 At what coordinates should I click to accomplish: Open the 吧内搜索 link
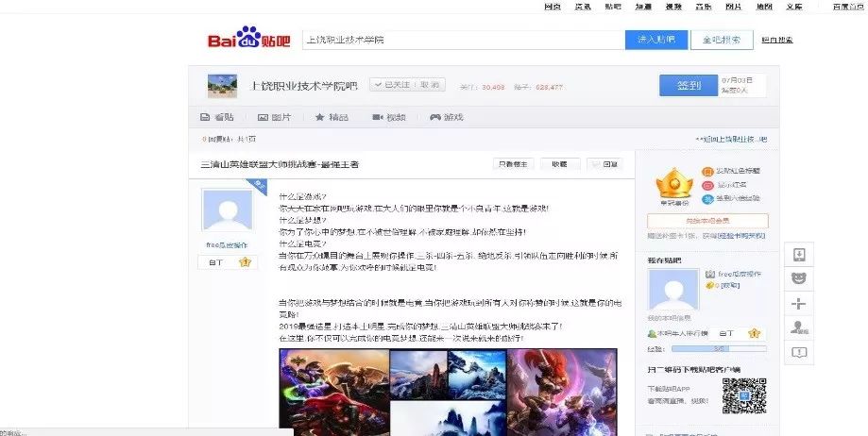coord(777,40)
